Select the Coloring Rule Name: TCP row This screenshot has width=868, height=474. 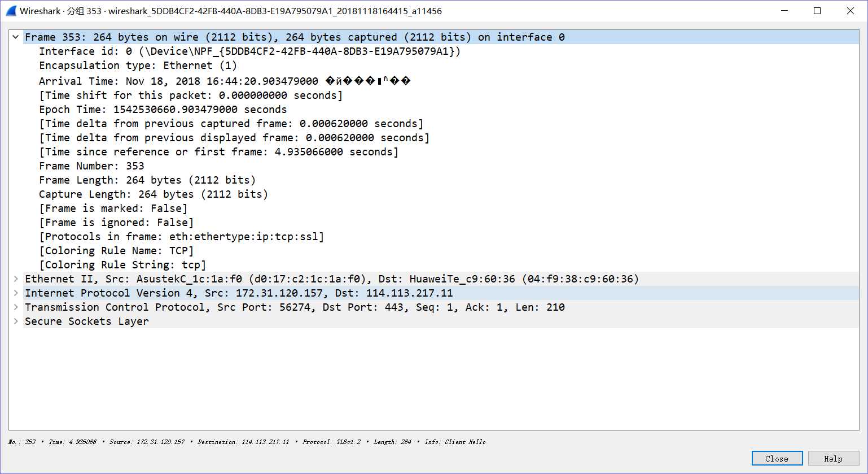pos(116,251)
